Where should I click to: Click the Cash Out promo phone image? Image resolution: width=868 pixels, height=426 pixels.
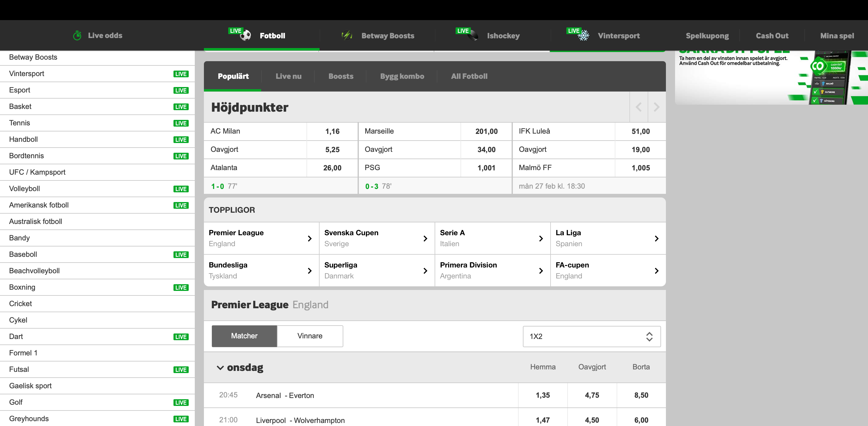tap(830, 78)
